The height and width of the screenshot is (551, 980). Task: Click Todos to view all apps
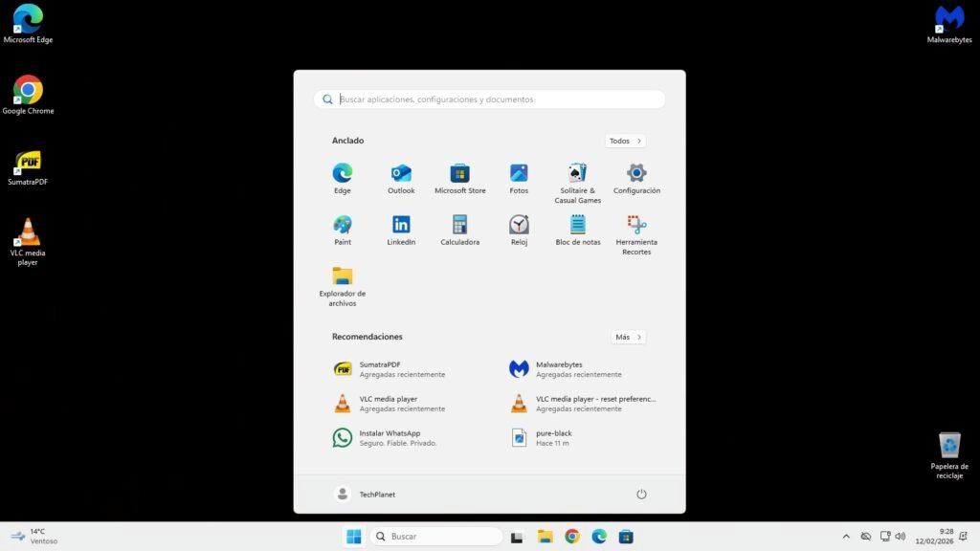tap(624, 140)
